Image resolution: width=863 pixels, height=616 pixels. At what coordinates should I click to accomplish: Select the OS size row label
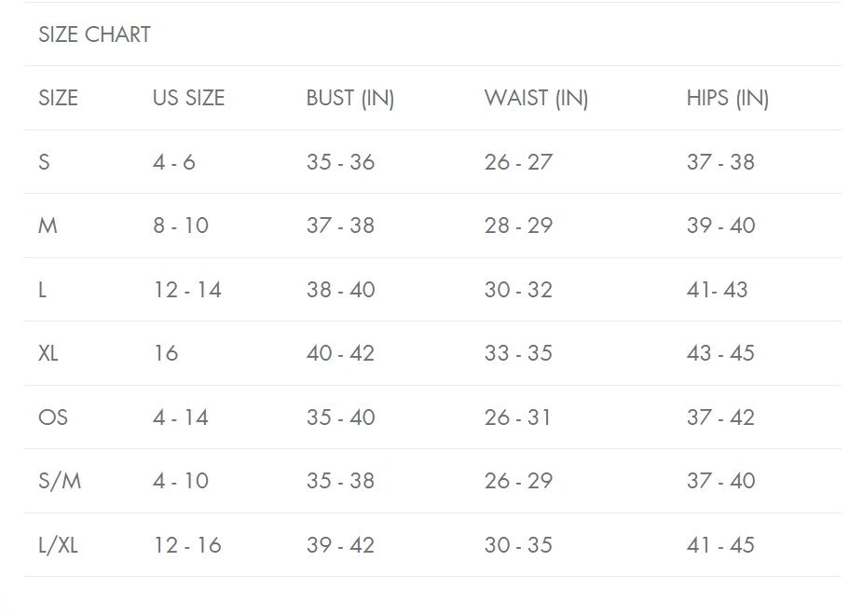coord(53,418)
